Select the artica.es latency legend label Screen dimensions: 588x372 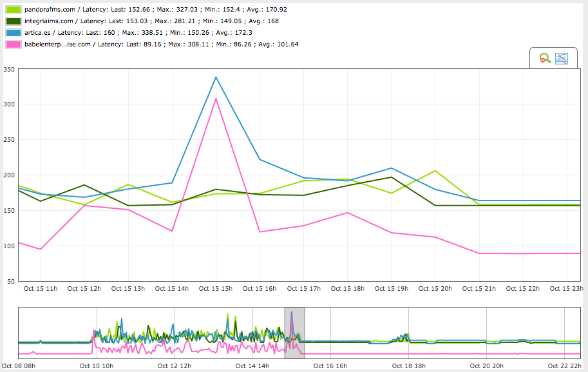click(x=138, y=33)
